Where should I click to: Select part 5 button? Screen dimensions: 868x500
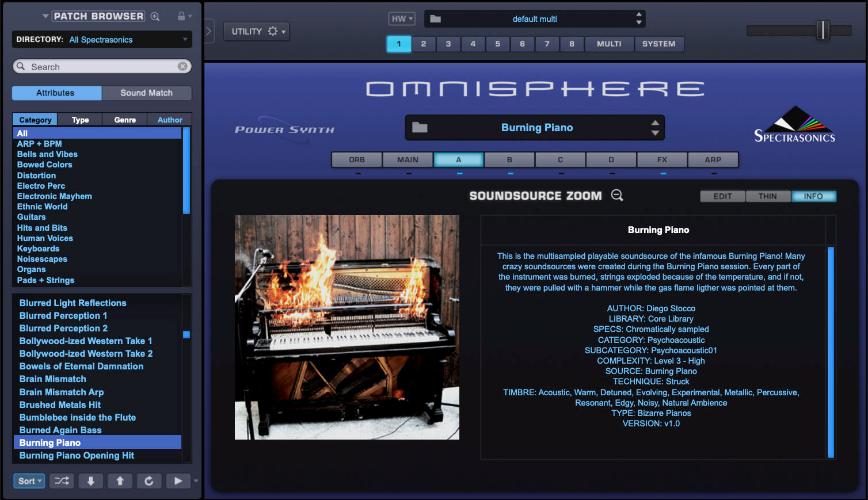[x=498, y=44]
